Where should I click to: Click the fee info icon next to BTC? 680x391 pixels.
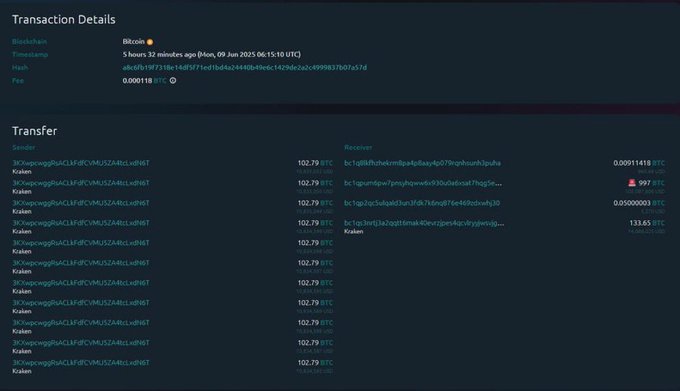tap(173, 81)
